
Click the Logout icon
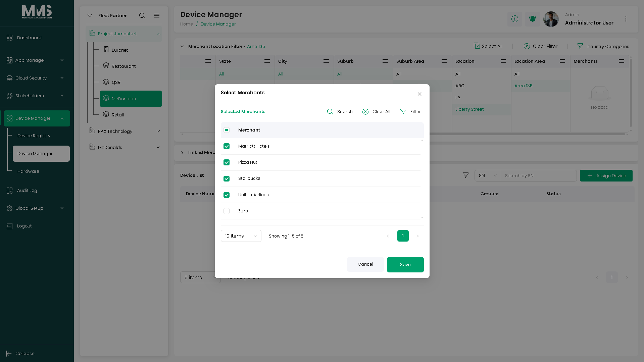[9, 226]
